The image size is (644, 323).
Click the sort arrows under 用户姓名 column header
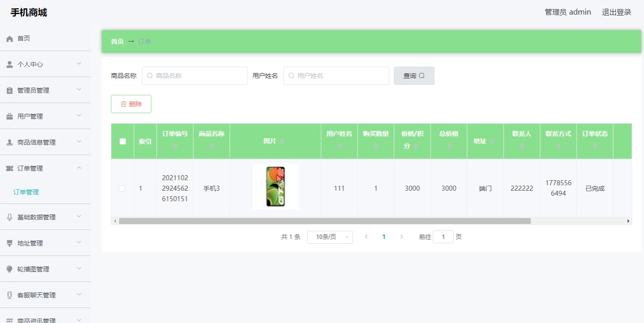(339, 146)
